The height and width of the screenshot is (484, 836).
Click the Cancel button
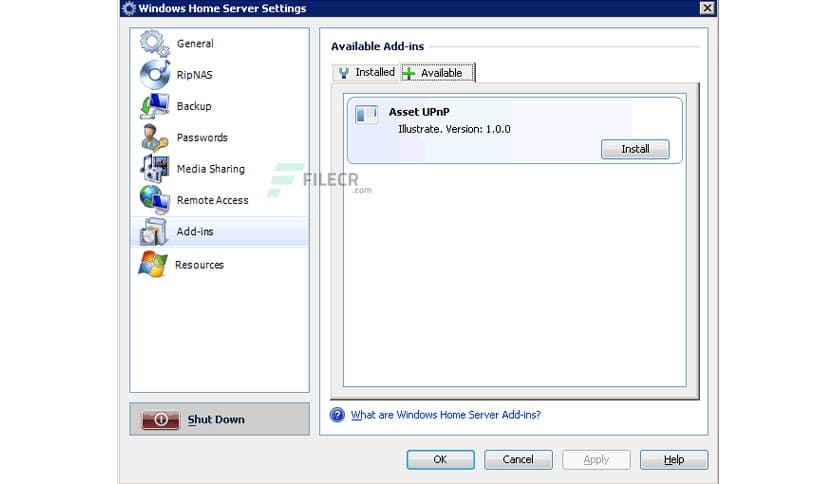click(518, 459)
